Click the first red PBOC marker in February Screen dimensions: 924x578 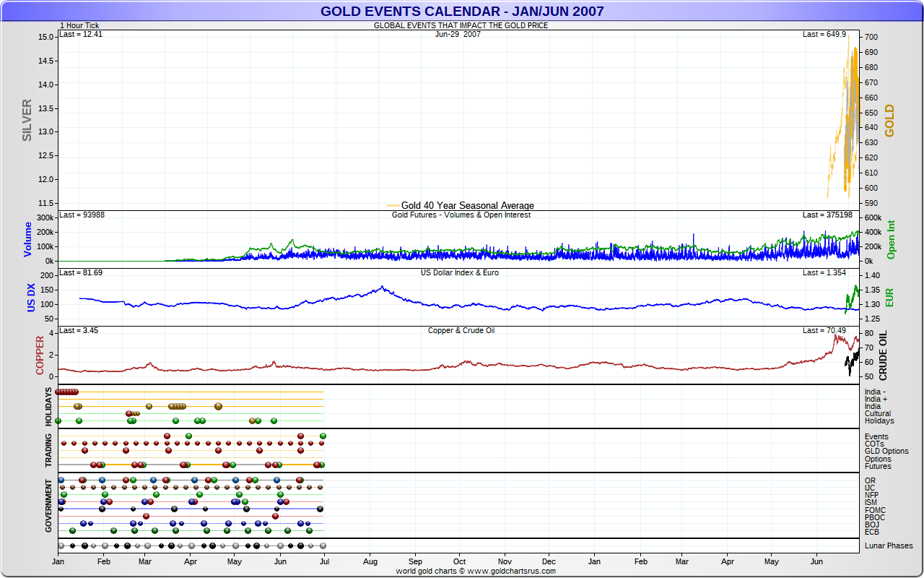pyautogui.click(x=146, y=516)
